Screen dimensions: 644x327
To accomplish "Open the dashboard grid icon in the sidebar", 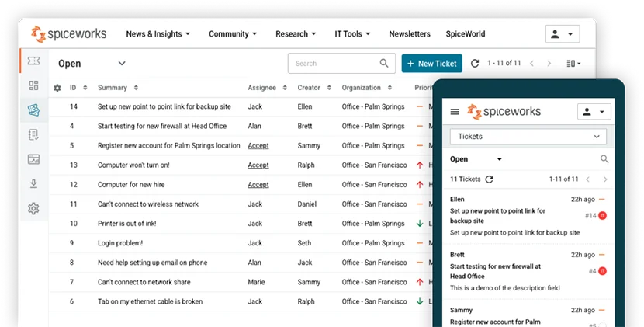I will pyautogui.click(x=33, y=85).
